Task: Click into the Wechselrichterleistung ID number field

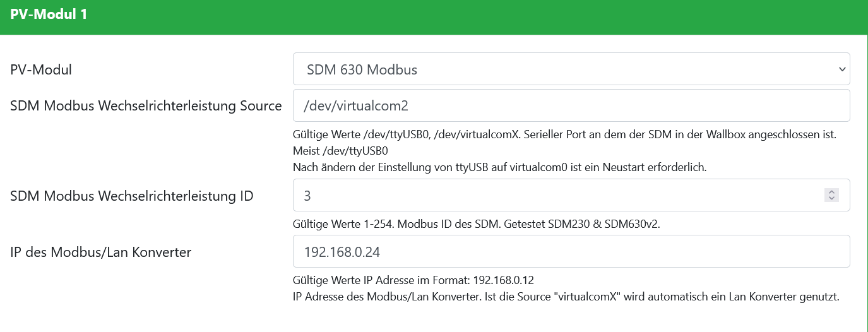Action: [x=556, y=195]
